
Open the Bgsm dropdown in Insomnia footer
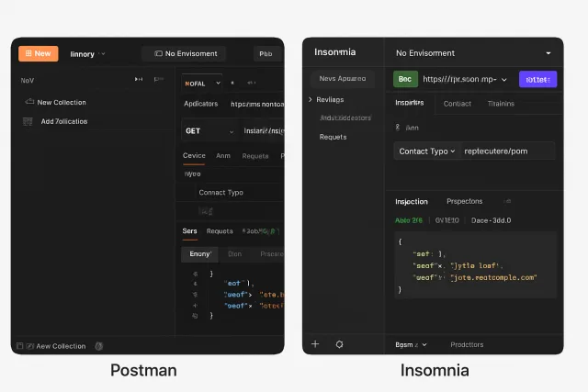411,345
